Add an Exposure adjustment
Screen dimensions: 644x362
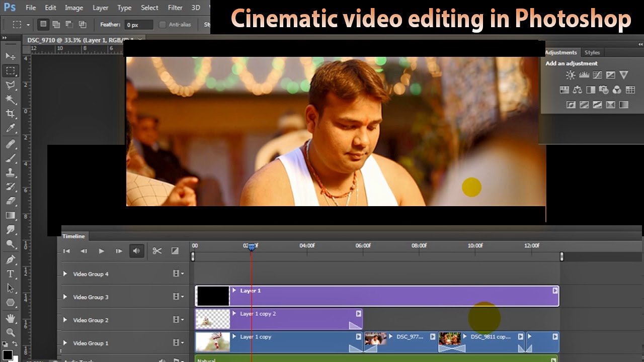pyautogui.click(x=610, y=75)
